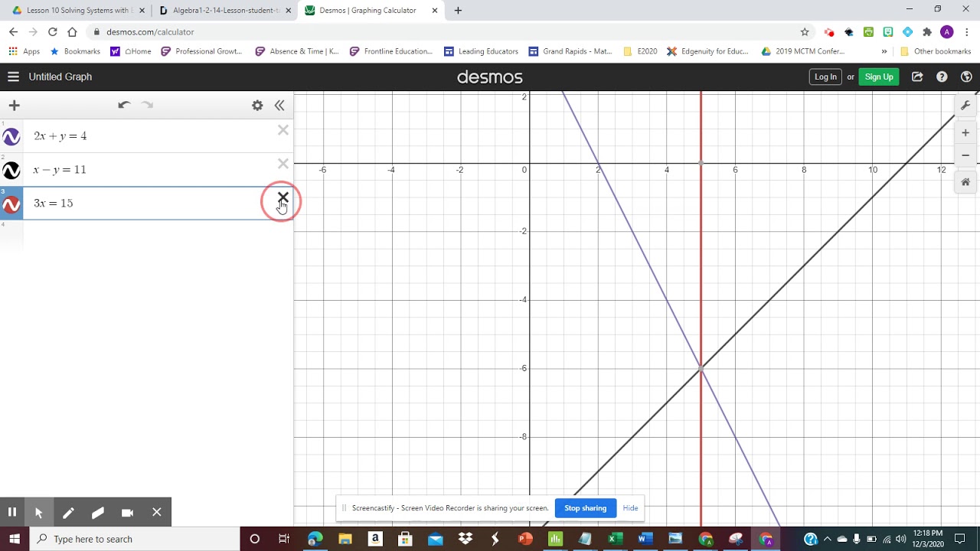The image size is (980, 551).
Task: Go back in browser history
Action: (x=13, y=32)
